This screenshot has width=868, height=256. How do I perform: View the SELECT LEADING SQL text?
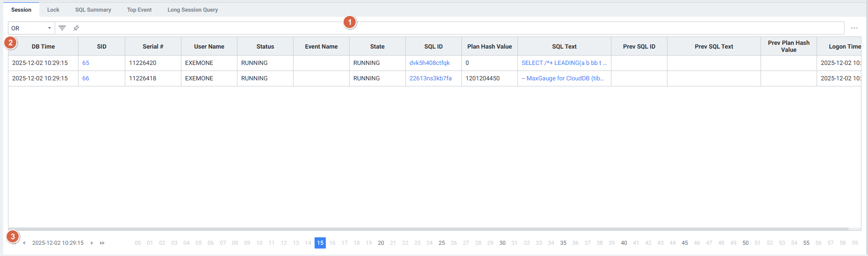tap(564, 63)
